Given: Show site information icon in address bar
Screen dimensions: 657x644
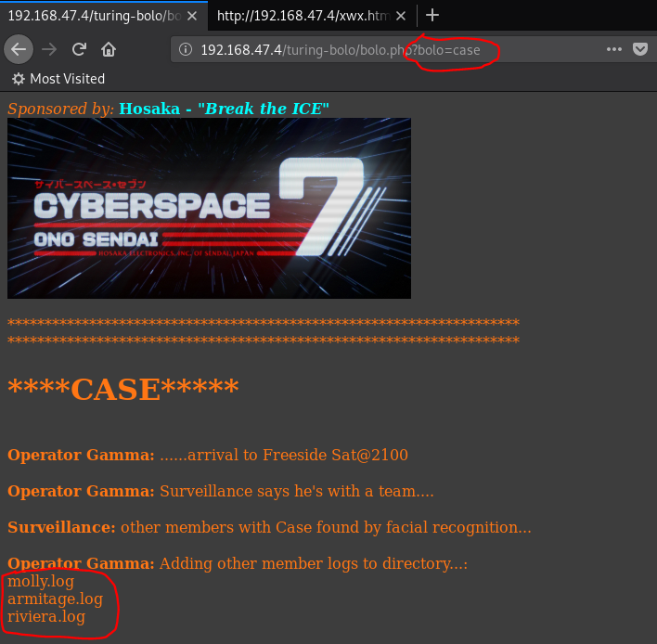Looking at the screenshot, I should [x=186, y=49].
